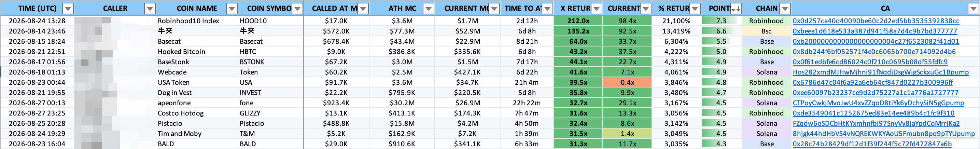Viewport: 980px width, 149px height.
Task: Select the Bsc chain cell
Action: (x=767, y=31)
